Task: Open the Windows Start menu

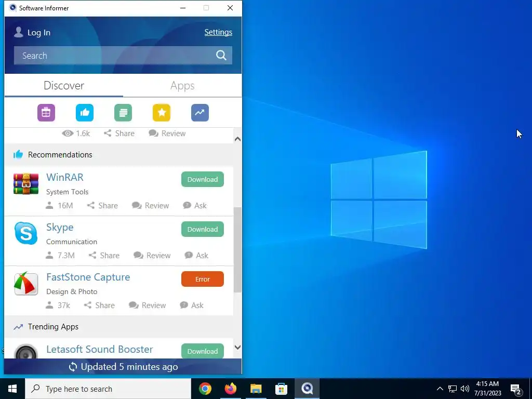Action: coord(12,389)
